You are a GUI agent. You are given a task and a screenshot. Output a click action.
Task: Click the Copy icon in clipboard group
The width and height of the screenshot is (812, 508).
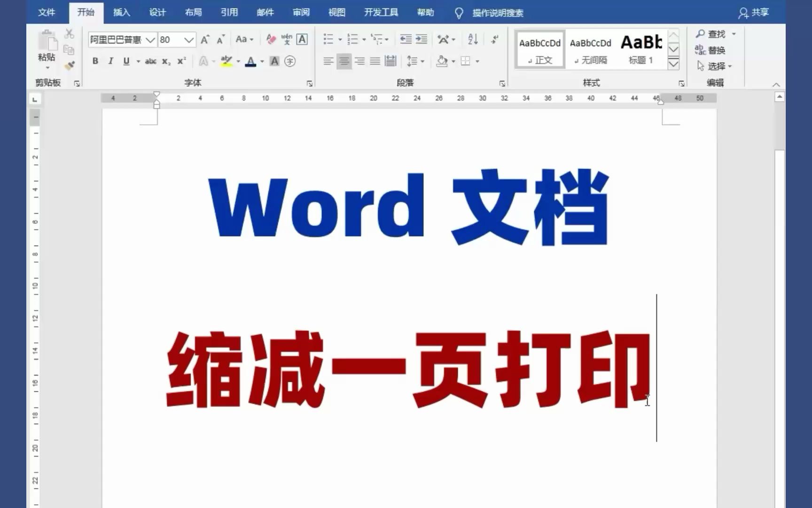pyautogui.click(x=69, y=49)
